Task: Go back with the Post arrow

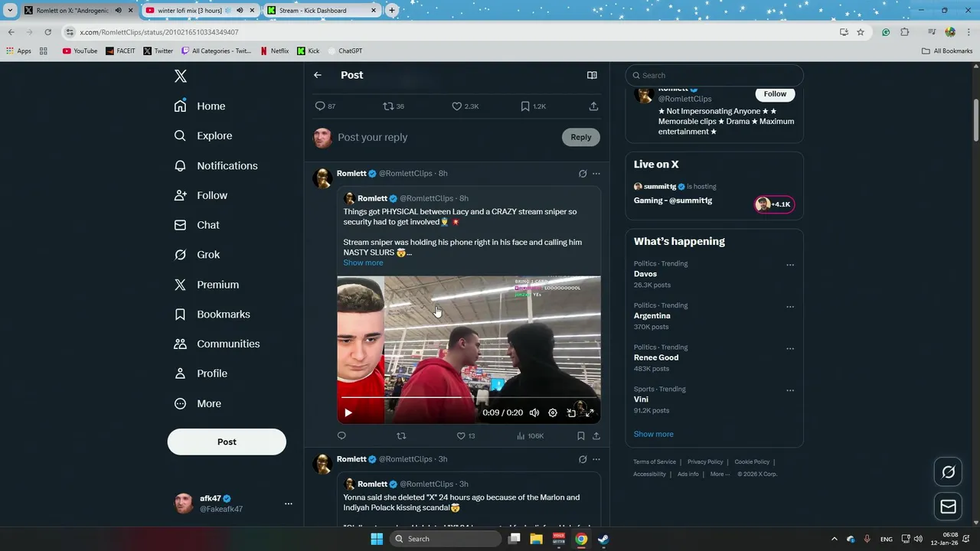Action: [x=318, y=75]
